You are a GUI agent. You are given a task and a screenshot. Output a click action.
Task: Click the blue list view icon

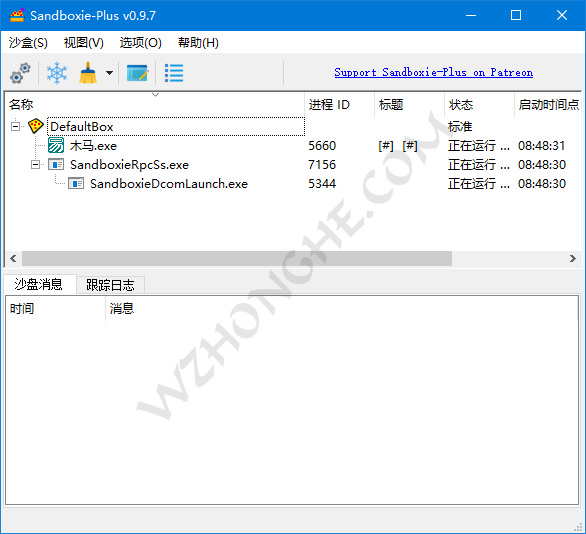pos(174,73)
